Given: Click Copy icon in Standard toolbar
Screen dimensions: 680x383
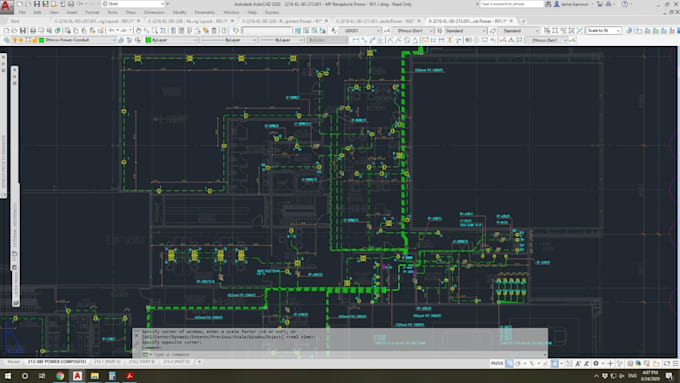Looking at the screenshot, I should pos(76,31).
